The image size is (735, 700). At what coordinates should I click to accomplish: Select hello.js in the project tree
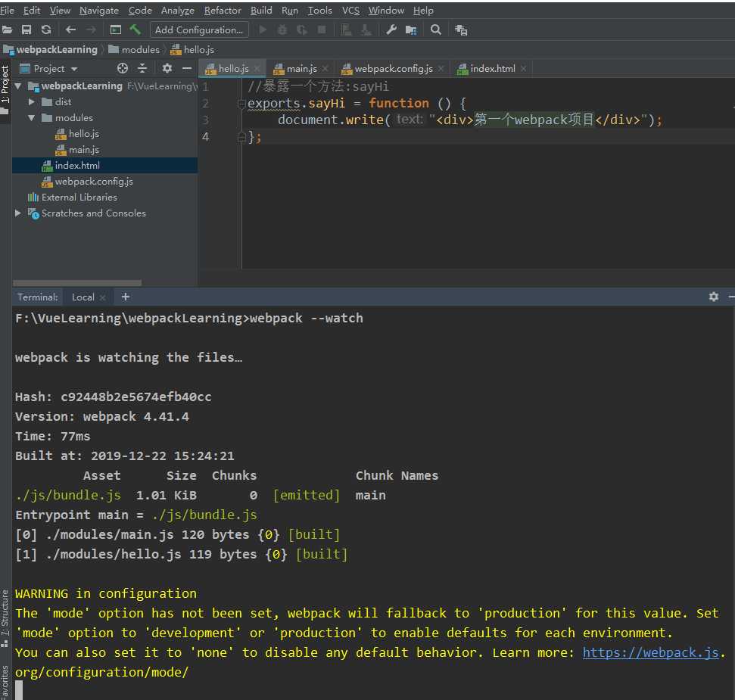pyautogui.click(x=84, y=134)
